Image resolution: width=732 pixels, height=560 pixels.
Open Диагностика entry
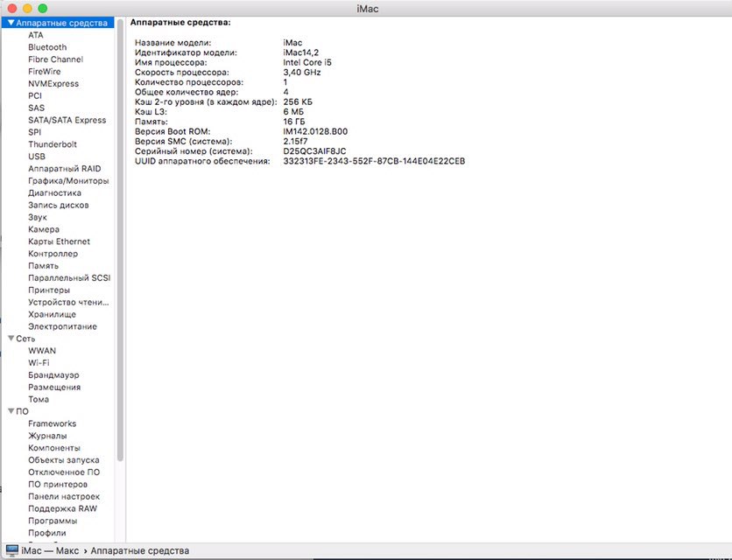coord(54,192)
